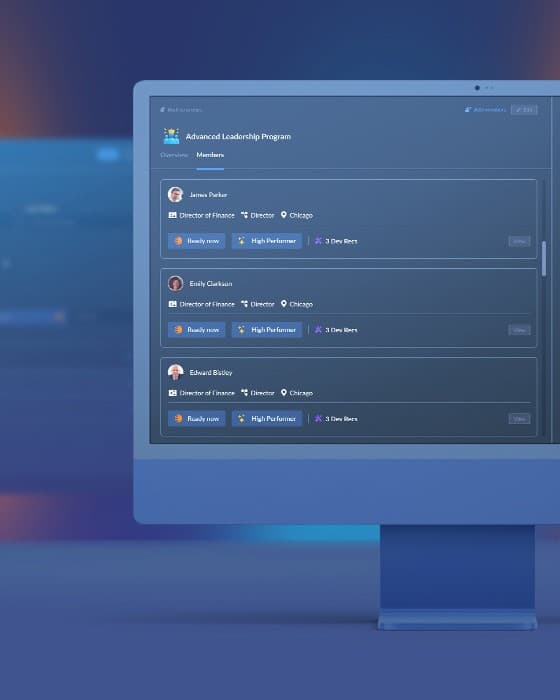560x700 pixels.
Task: Click Dev Recs sparkle icon for Edward Bisley
Action: click(x=318, y=419)
